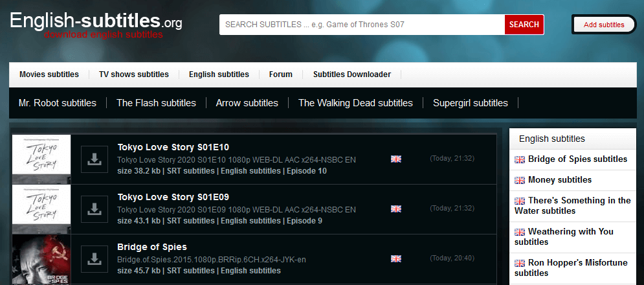Open Tokyo Love Story S01E09 title
Viewport: 644px width, 285px height.
click(173, 197)
